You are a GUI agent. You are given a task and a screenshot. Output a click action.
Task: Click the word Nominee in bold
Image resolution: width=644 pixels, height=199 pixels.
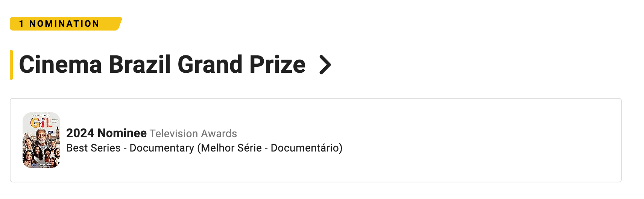tap(122, 133)
